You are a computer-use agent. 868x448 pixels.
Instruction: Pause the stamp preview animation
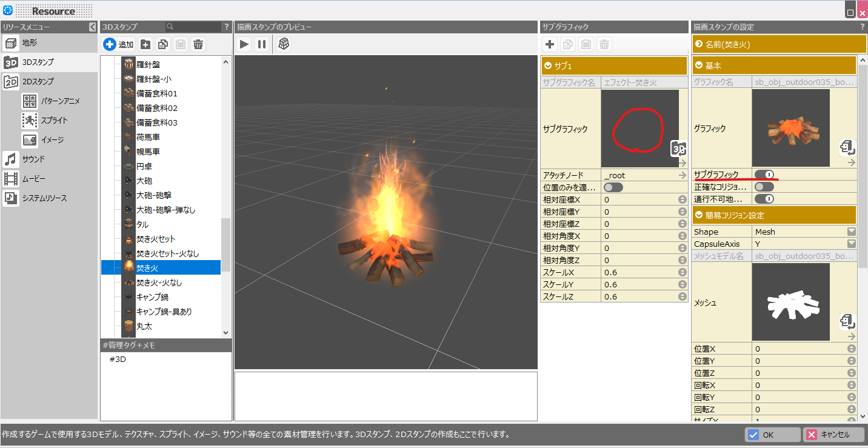(x=262, y=44)
